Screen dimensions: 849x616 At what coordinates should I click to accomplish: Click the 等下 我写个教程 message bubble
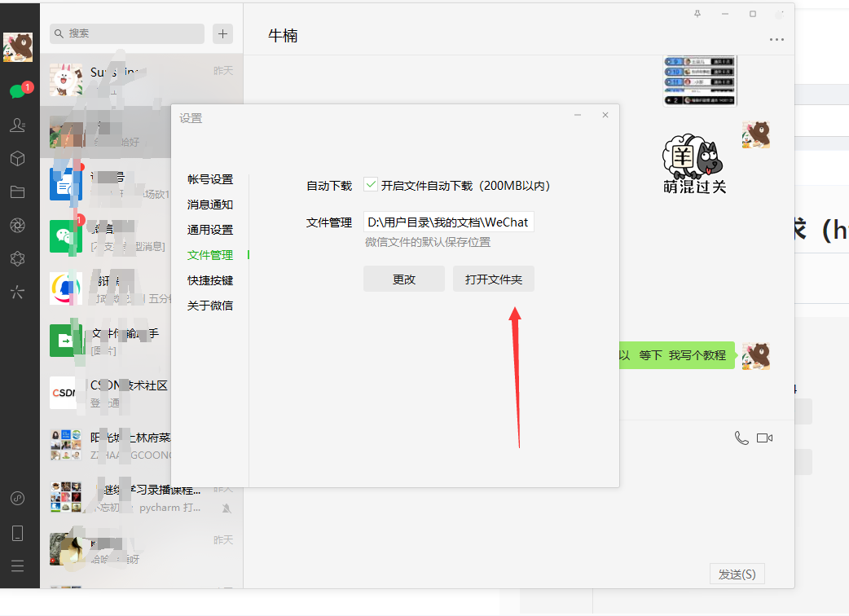tap(677, 355)
